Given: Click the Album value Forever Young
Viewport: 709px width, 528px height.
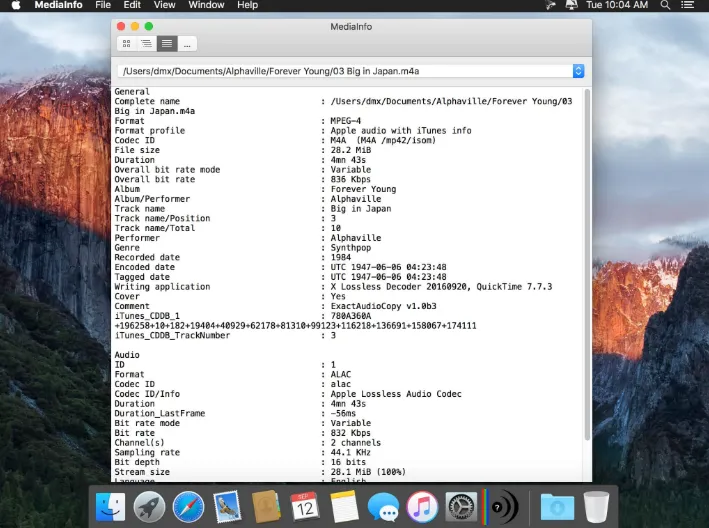Looking at the screenshot, I should click(x=363, y=189).
